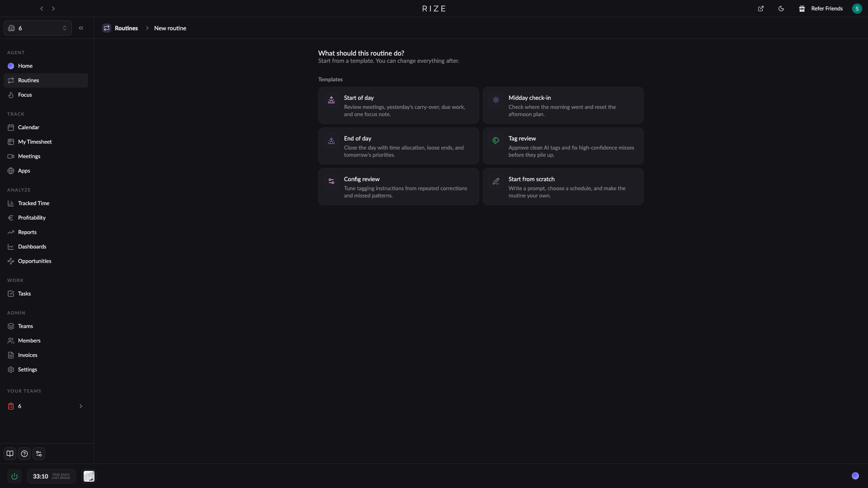Choose the Midday check-in template
The image size is (868, 488).
(563, 105)
